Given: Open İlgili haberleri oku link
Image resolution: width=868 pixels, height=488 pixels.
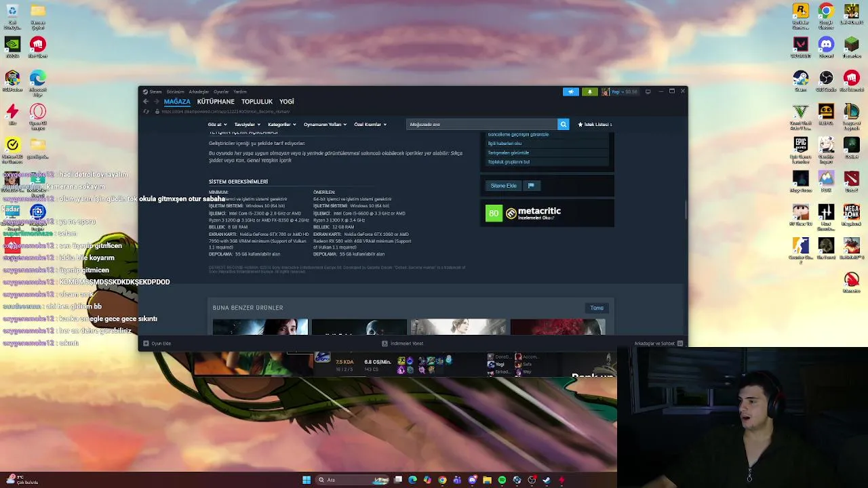Looking at the screenshot, I should (505, 144).
